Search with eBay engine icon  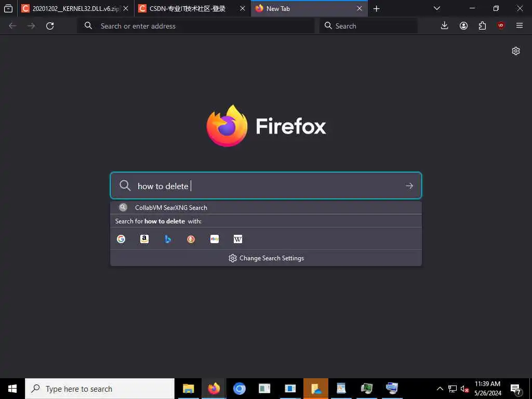coord(215,239)
